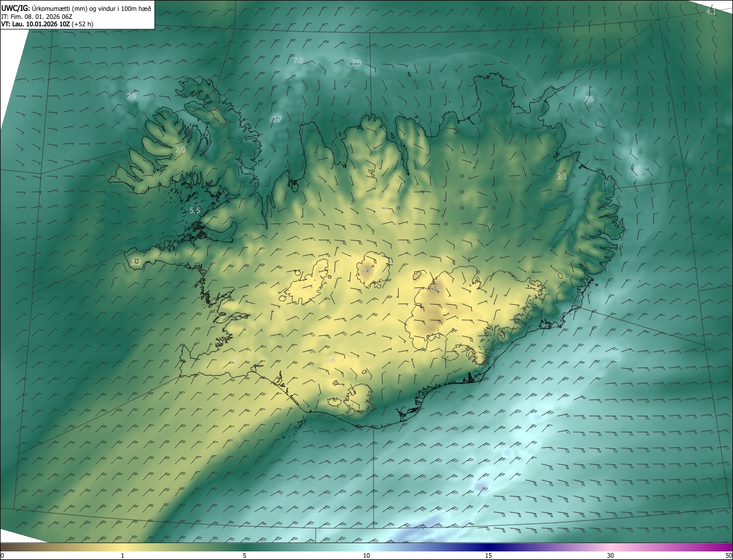The image size is (733, 560).
Task: Click the 7.7 value in Húnaflói bay
Action: pos(277,120)
